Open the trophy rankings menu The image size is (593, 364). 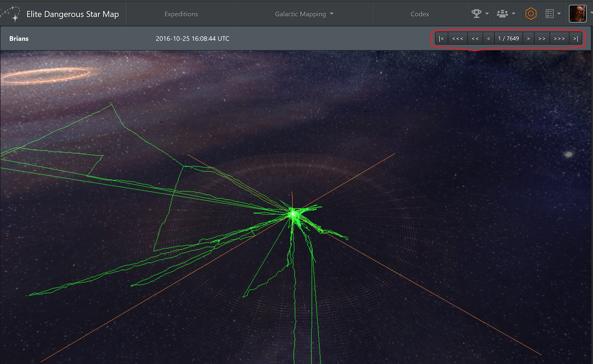[476, 14]
